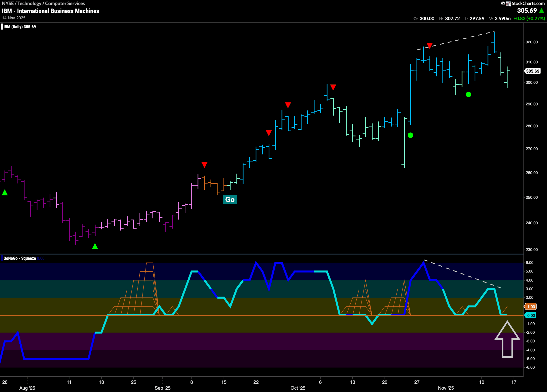
Task: Click the Sep '25 date axis label
Action: [163, 388]
